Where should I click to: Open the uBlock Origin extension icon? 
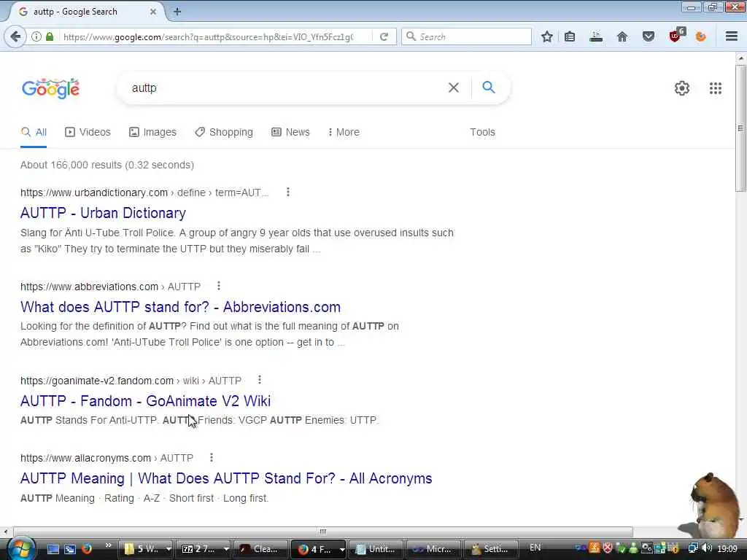[x=676, y=36]
